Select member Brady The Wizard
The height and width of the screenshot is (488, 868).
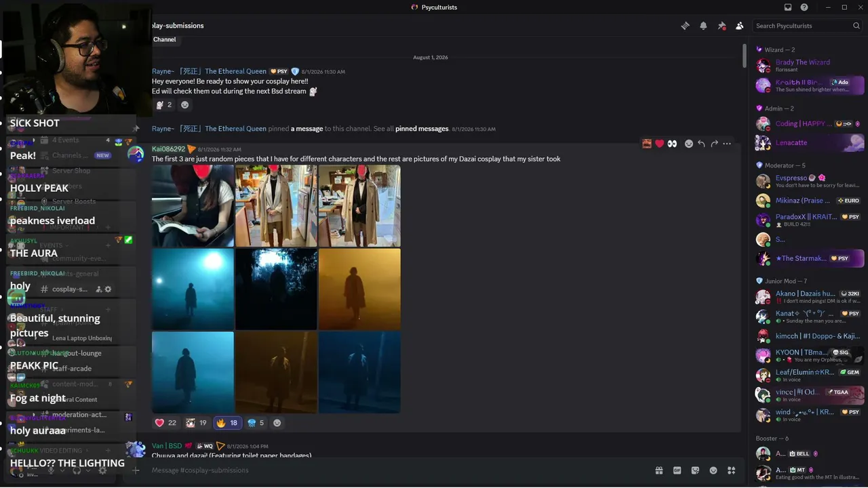coord(810,65)
